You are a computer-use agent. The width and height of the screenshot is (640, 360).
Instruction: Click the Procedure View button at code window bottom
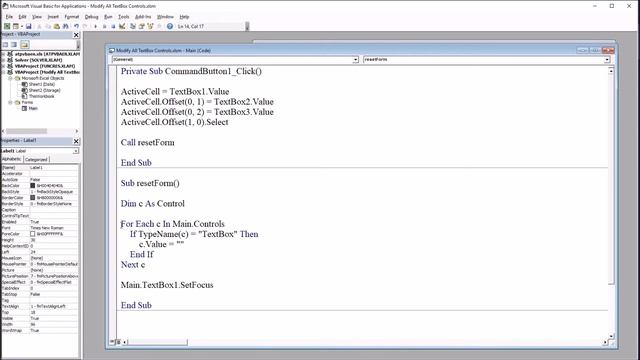[x=112, y=342]
